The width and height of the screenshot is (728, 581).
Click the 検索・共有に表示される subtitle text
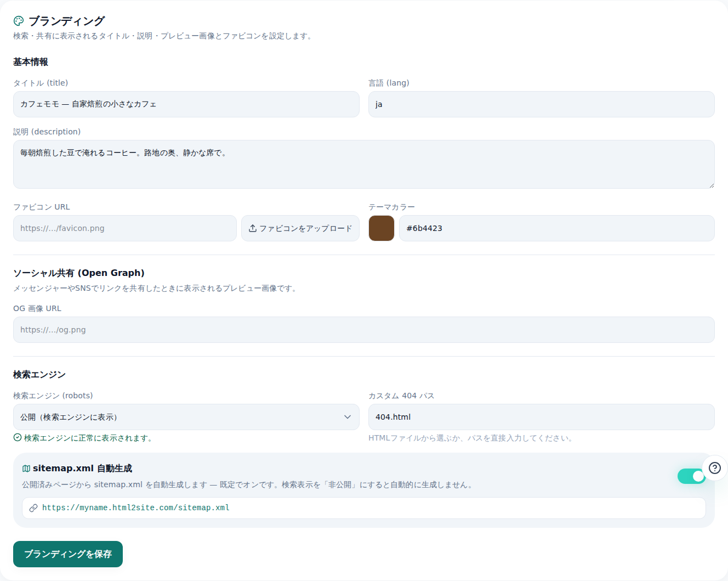(163, 36)
